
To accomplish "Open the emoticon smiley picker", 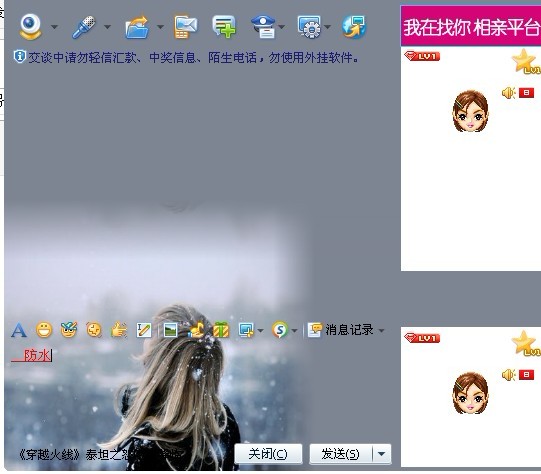I will click(44, 330).
